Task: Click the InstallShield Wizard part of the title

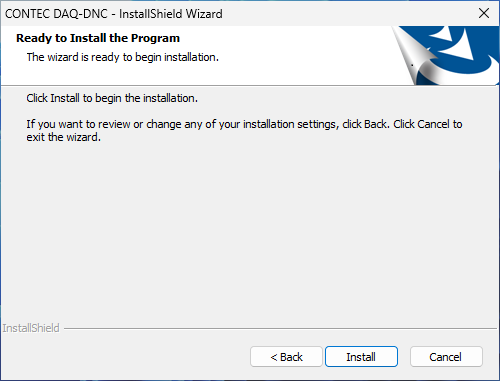Action: (x=171, y=14)
